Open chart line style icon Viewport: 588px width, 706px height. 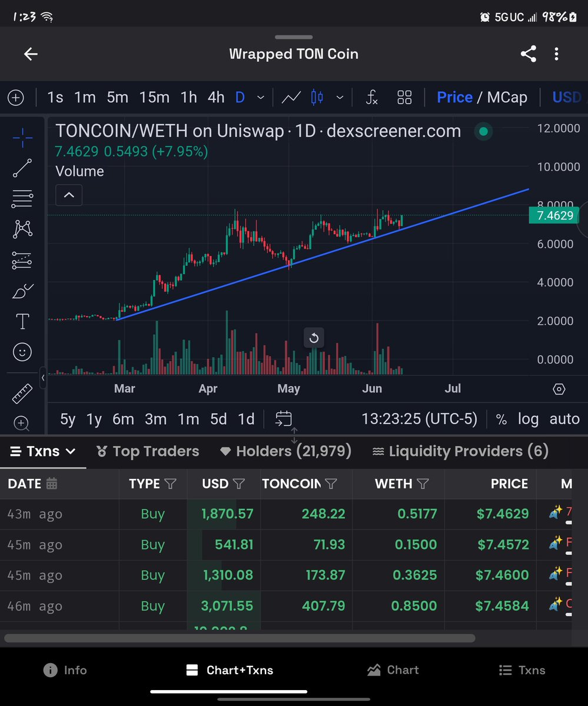click(x=291, y=98)
